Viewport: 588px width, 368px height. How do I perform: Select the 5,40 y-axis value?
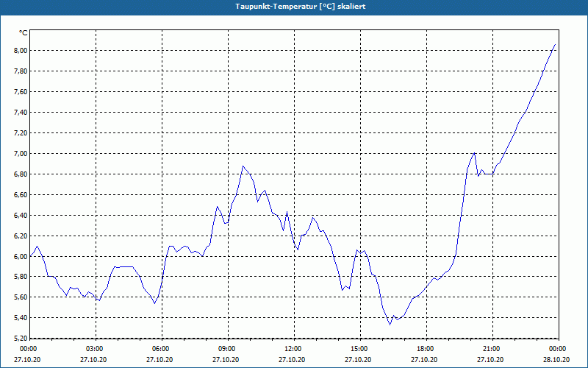21,318
